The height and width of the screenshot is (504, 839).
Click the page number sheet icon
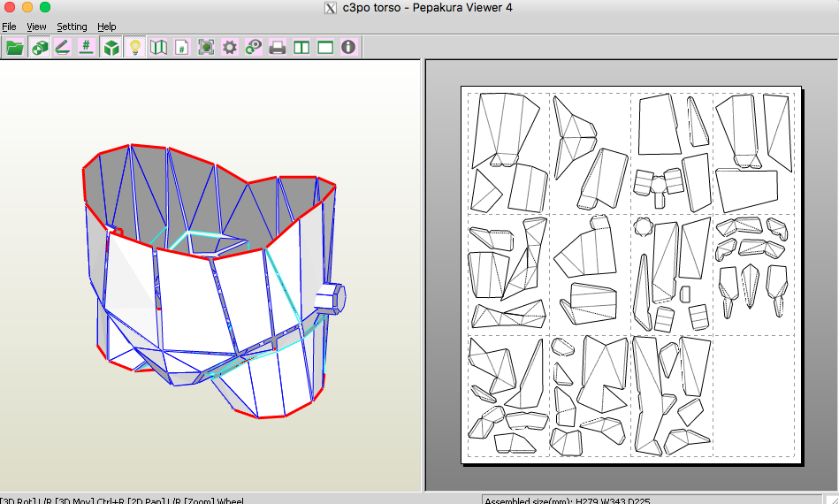pos(182,48)
